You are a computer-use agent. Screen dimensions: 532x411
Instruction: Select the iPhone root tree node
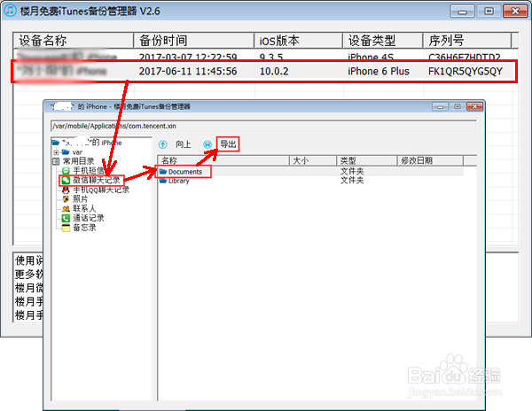coord(87,143)
